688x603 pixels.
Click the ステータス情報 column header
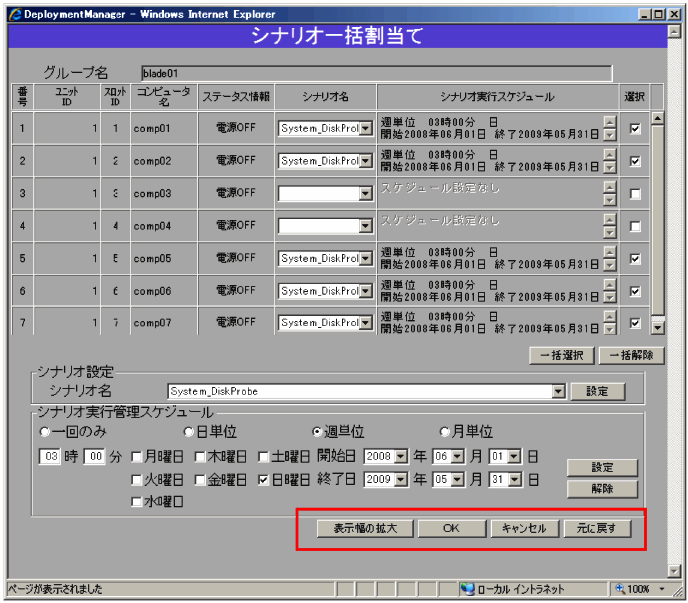click(x=236, y=97)
